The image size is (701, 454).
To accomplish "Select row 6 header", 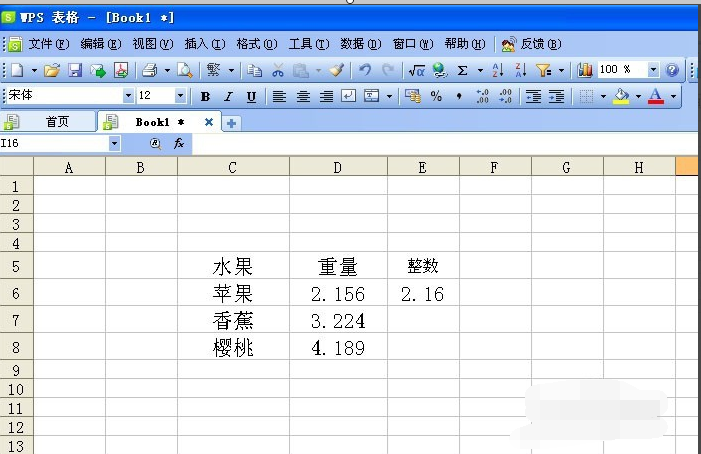I will pos(16,293).
